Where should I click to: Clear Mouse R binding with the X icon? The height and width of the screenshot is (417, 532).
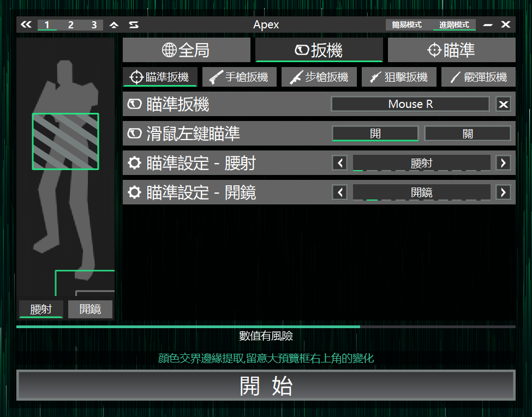pos(503,104)
